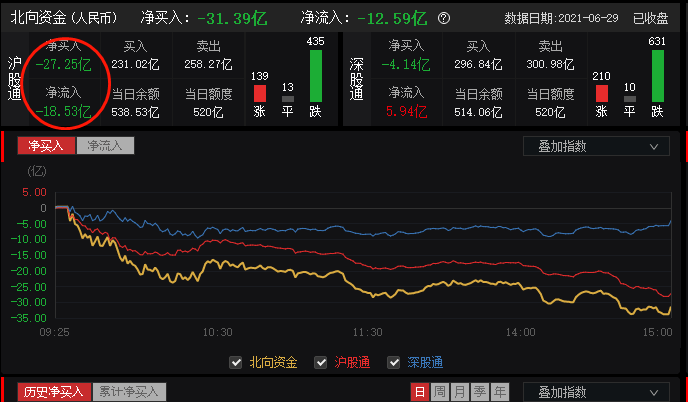The image size is (688, 402).
Task: Click the 平 indicator in 沪股通 panel
Action: [x=288, y=98]
